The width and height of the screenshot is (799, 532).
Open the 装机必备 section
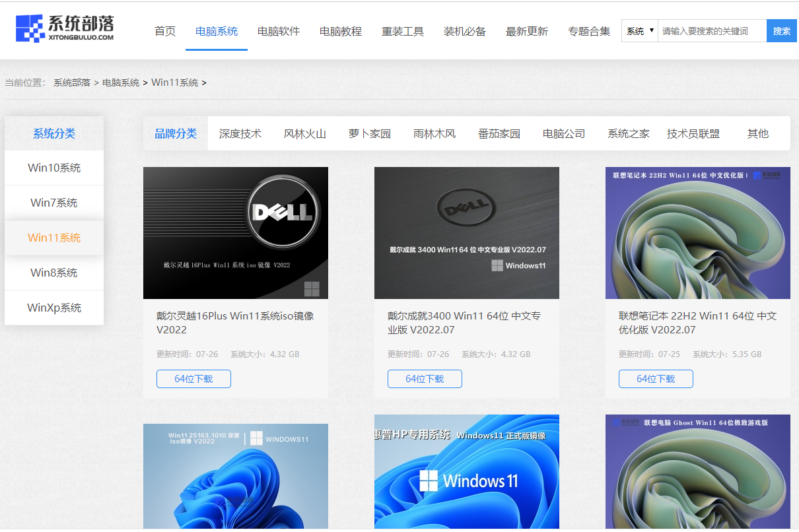465,30
